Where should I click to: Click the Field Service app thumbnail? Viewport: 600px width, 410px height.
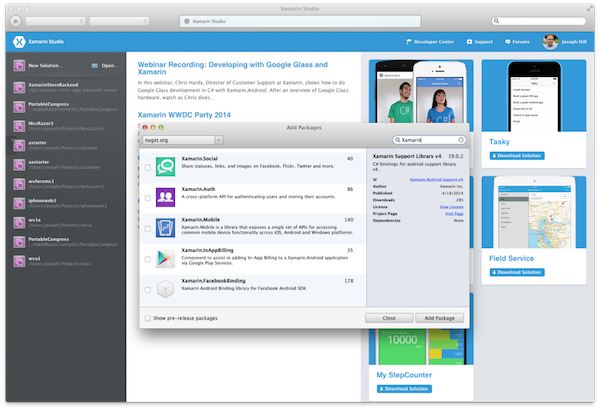[x=534, y=212]
